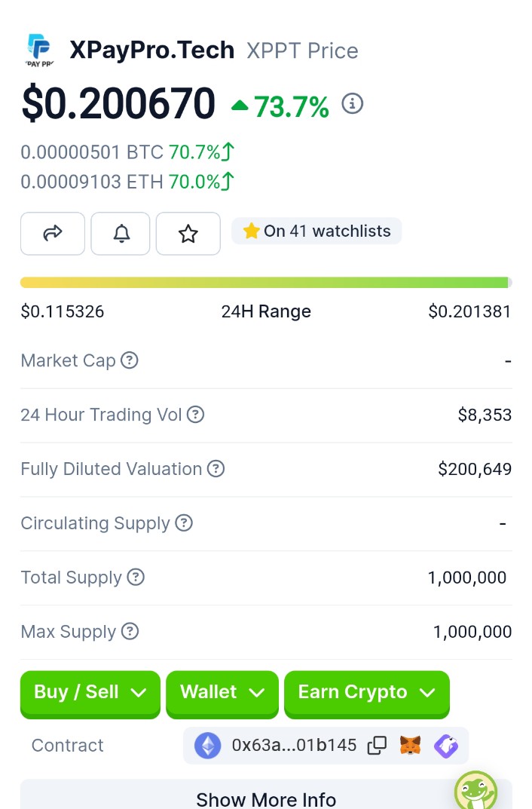Image resolution: width=532 pixels, height=809 pixels.
Task: Click the XPayPro.Tech title text
Action: coord(152,50)
